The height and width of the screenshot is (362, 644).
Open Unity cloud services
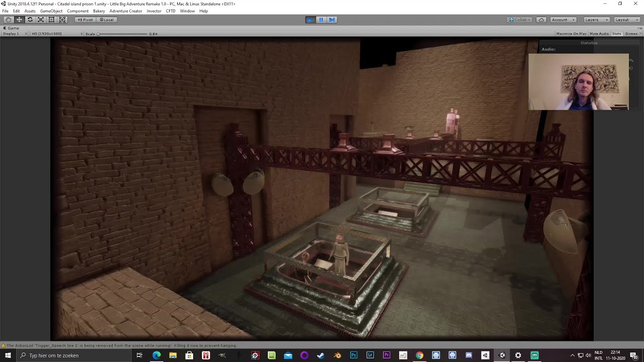[x=541, y=20]
